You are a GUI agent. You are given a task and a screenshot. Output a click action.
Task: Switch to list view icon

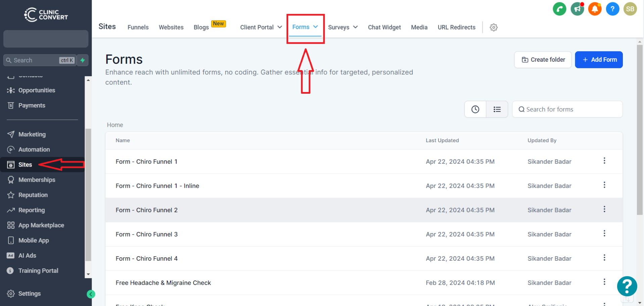pos(497,109)
